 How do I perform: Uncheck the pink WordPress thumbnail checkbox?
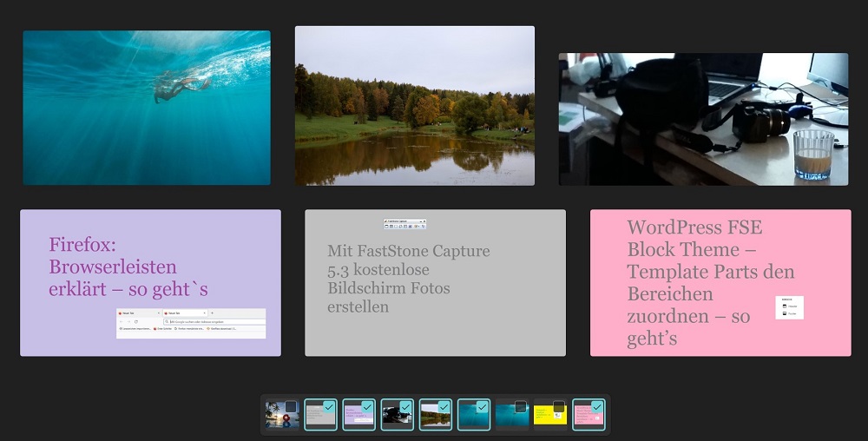597,407
